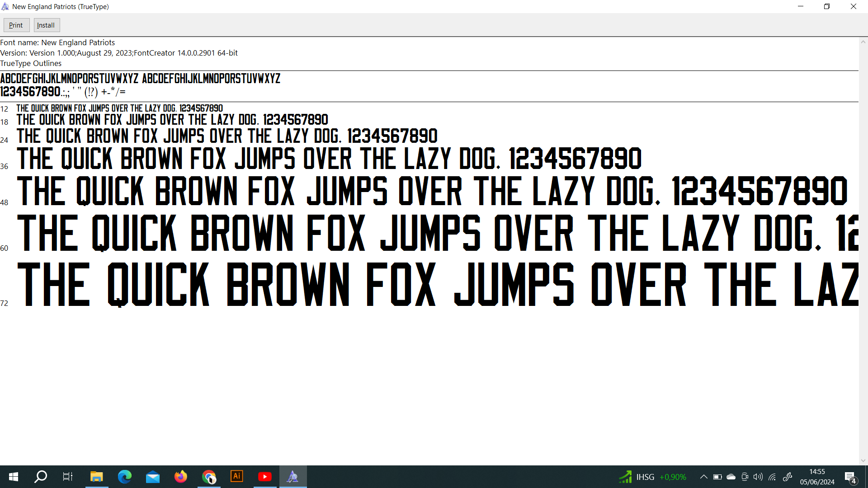Open the notification center

tap(850, 477)
